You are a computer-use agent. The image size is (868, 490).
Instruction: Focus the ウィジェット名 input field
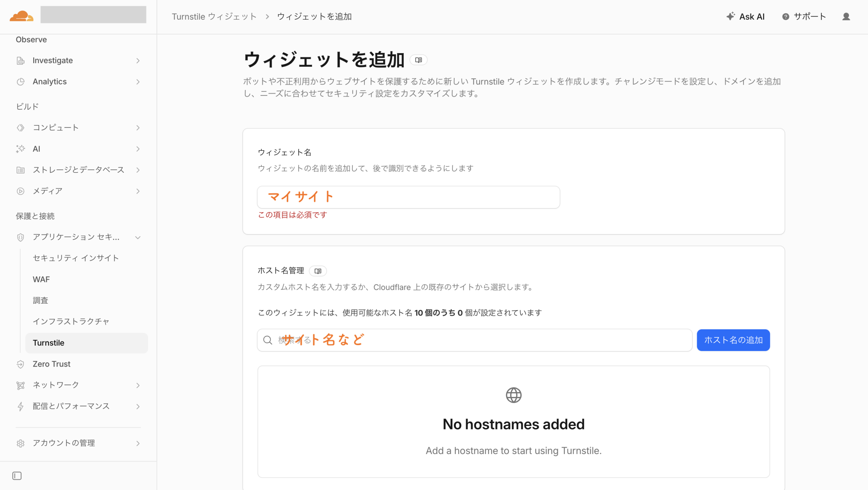click(x=408, y=197)
